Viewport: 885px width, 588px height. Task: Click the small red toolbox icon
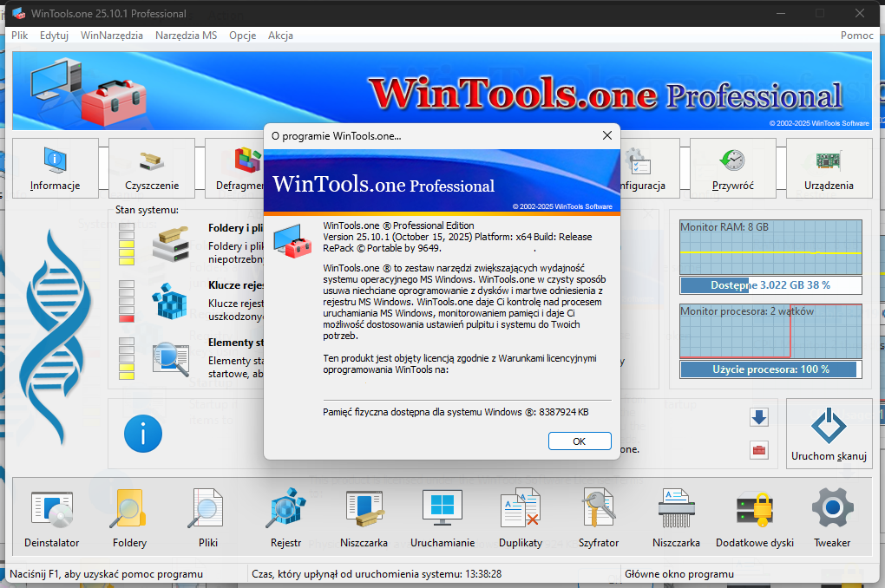(x=759, y=450)
